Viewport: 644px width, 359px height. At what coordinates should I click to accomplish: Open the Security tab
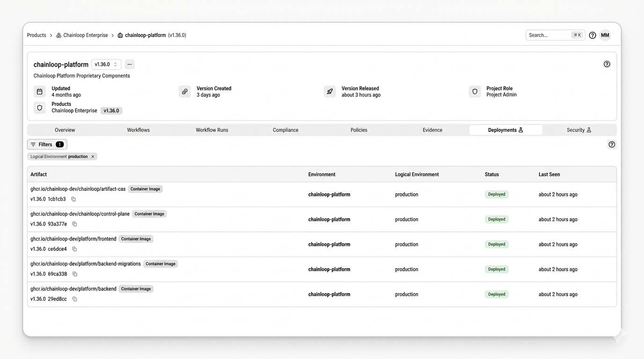point(576,130)
